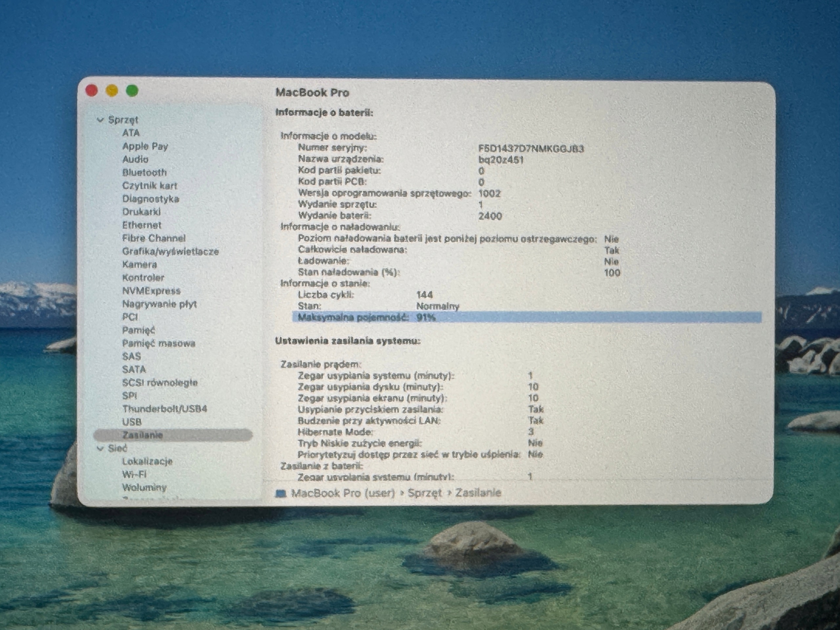Image resolution: width=840 pixels, height=630 pixels.
Task: Show SATA information
Action: (x=134, y=369)
